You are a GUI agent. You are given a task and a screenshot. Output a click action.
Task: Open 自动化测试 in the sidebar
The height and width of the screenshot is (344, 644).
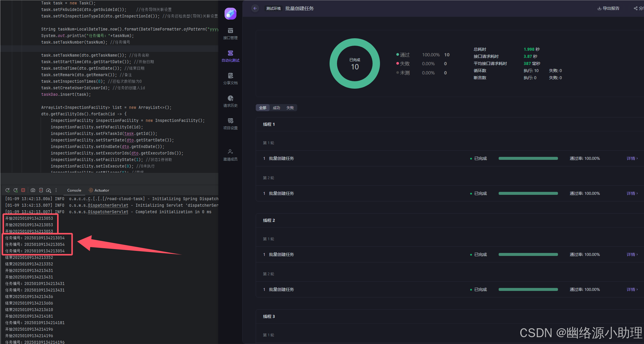tap(230, 56)
